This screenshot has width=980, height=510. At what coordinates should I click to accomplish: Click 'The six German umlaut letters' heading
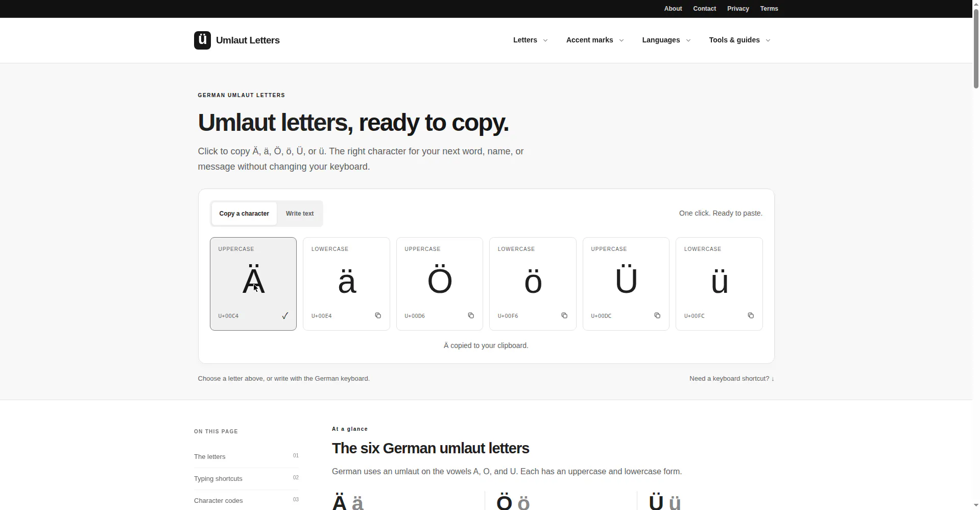431,449
